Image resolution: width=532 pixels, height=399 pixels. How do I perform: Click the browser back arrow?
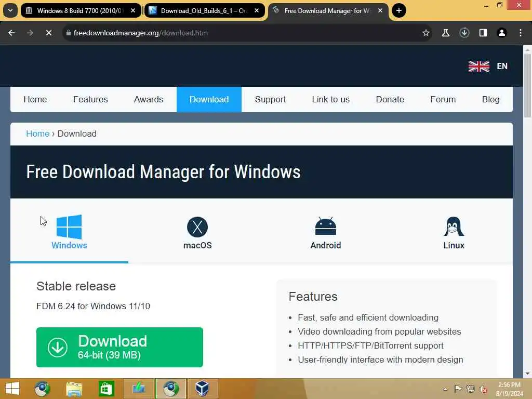click(x=11, y=33)
